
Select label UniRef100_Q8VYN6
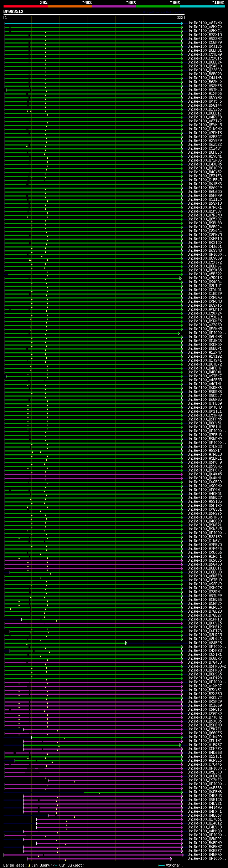pos(204,98)
